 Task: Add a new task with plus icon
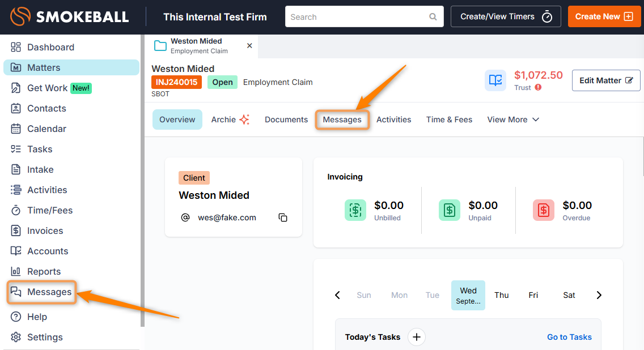pyautogui.click(x=416, y=337)
